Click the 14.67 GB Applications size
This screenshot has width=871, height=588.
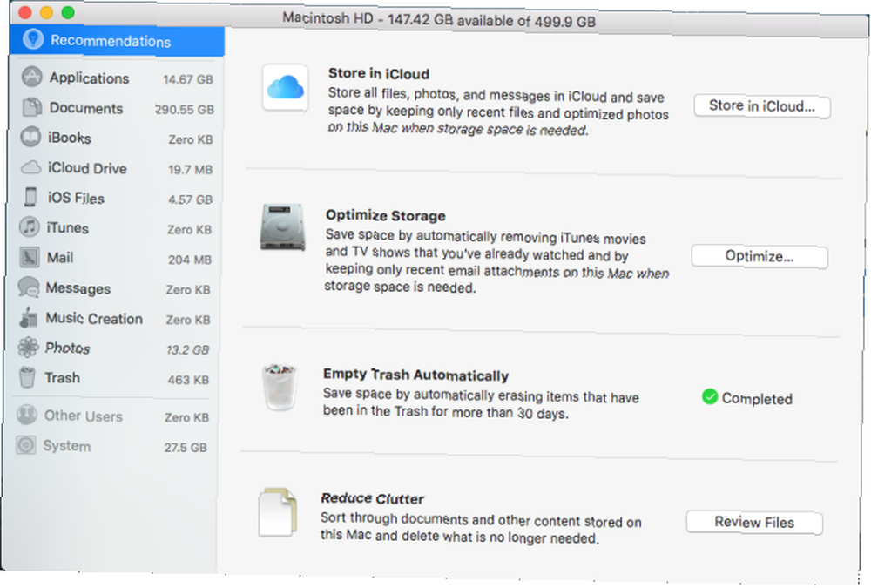pos(188,79)
